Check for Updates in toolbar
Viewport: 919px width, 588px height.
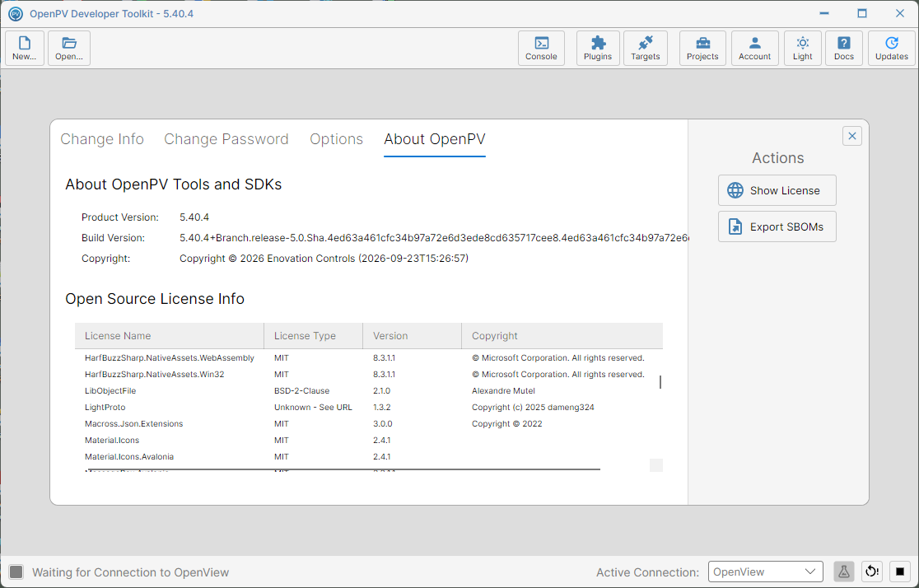click(x=892, y=48)
